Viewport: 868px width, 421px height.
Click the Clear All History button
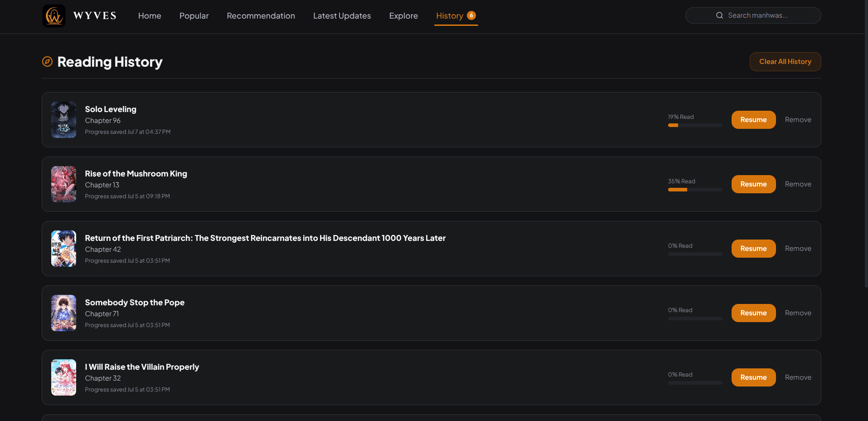(785, 62)
